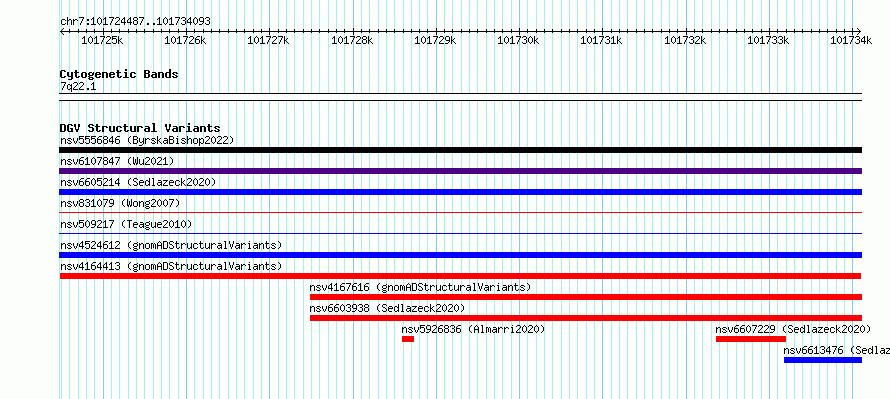Click the 101726k ruler position

pos(186,40)
